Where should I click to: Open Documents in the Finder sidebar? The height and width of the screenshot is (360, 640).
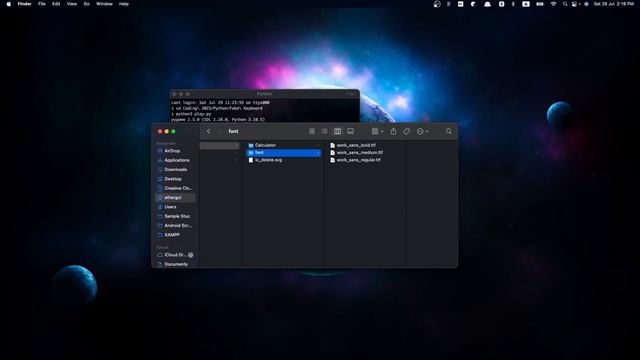[173, 264]
